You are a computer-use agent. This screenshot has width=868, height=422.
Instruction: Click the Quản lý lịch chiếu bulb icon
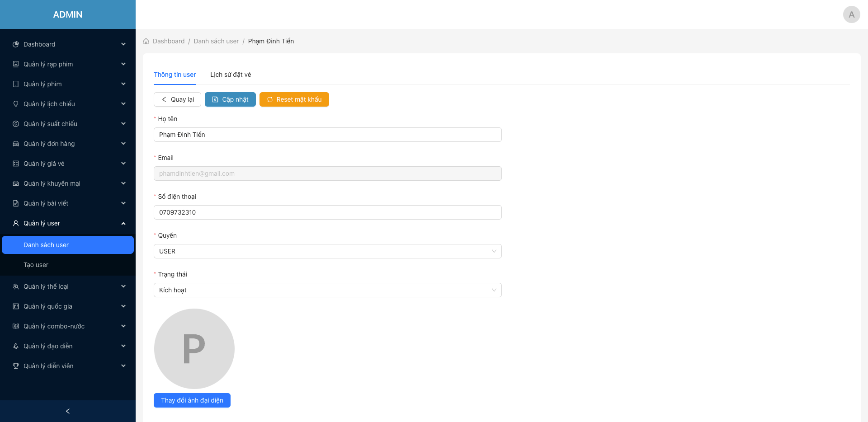[16, 104]
